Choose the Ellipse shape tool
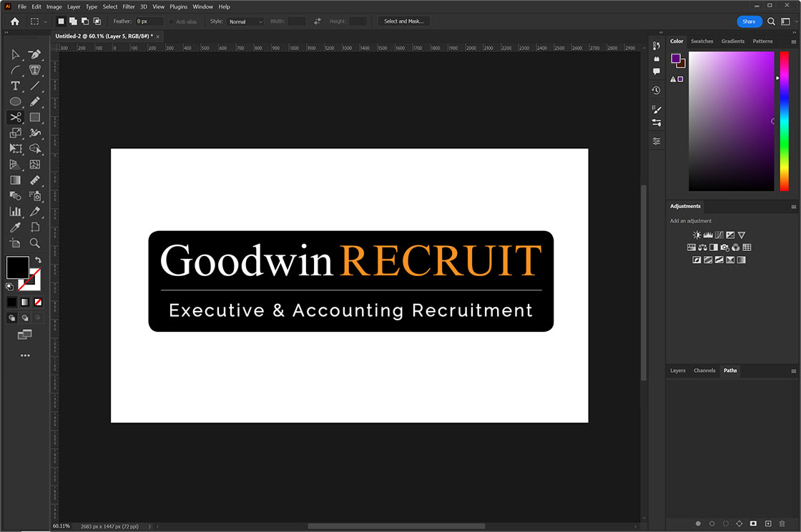The image size is (801, 532). click(15, 102)
